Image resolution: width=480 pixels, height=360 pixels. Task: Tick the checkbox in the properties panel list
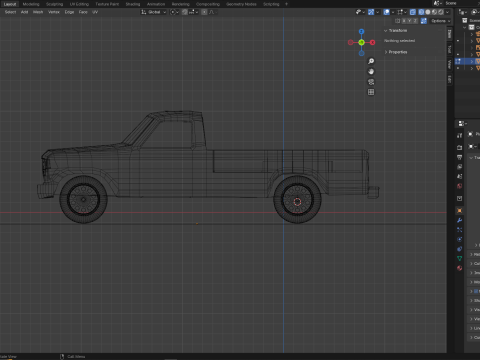476,291
